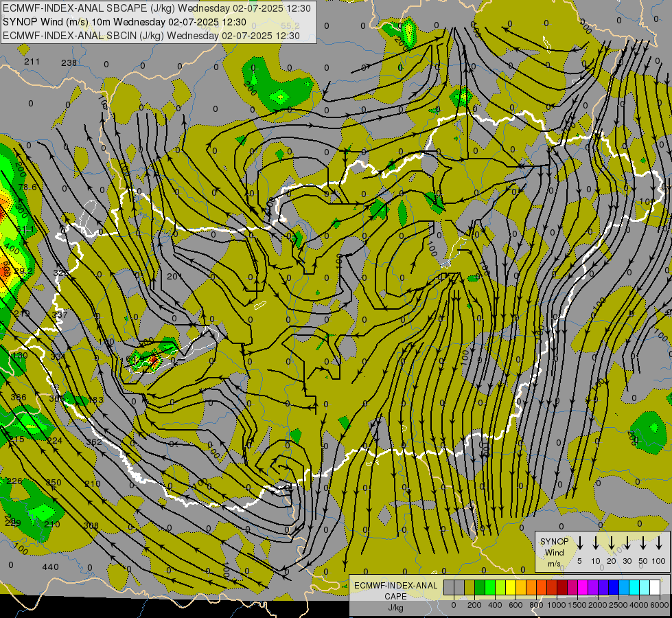The height and width of the screenshot is (618, 672).
Task: Click the '2500' label on the CAPE scale
Action: [x=618, y=605]
